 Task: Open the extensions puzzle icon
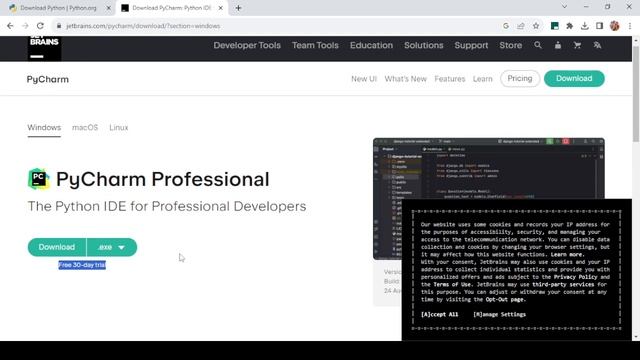pos(569,26)
